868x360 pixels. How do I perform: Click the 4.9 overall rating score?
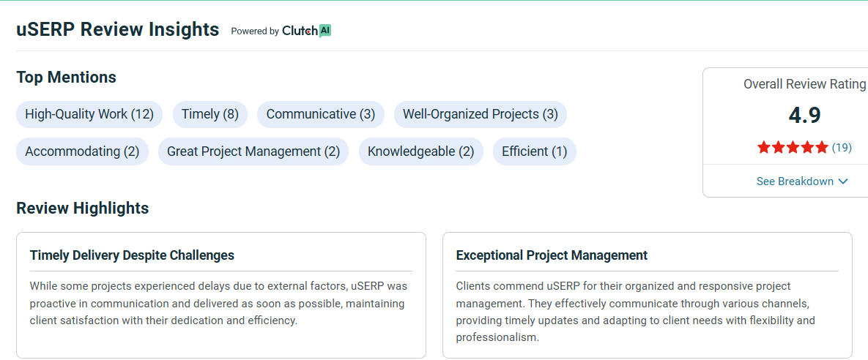click(x=804, y=115)
